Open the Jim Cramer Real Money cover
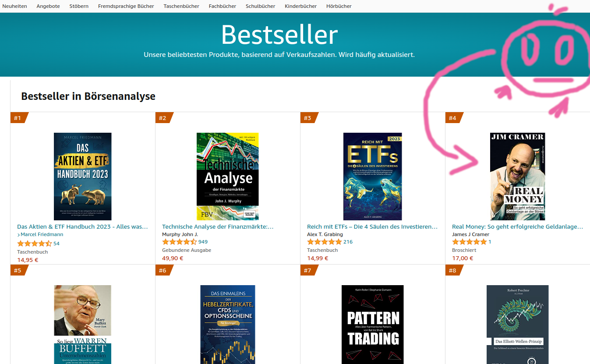This screenshot has height=364, width=590. click(517, 176)
